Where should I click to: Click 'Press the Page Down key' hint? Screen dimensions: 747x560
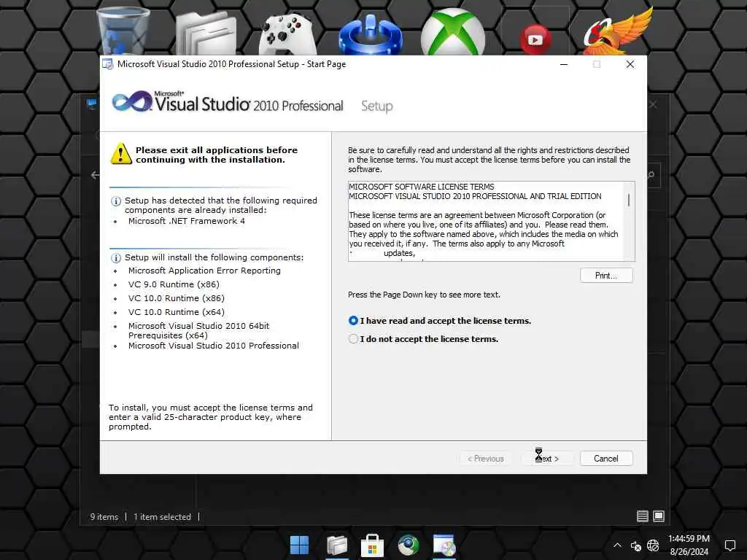(x=424, y=295)
